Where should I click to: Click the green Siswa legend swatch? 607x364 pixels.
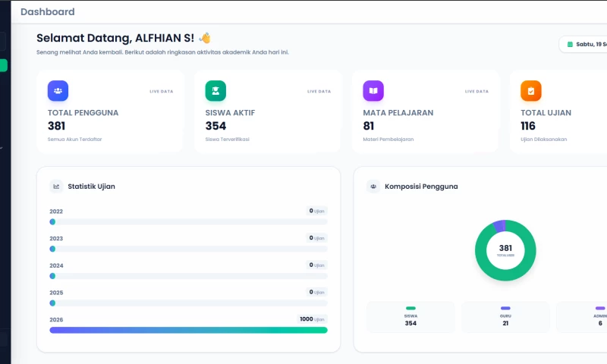410,309
